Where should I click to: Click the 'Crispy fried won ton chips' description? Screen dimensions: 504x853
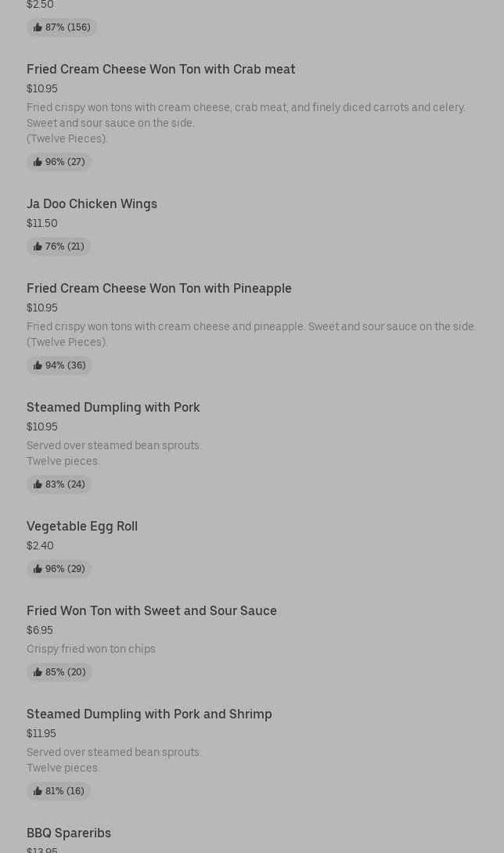click(x=91, y=649)
